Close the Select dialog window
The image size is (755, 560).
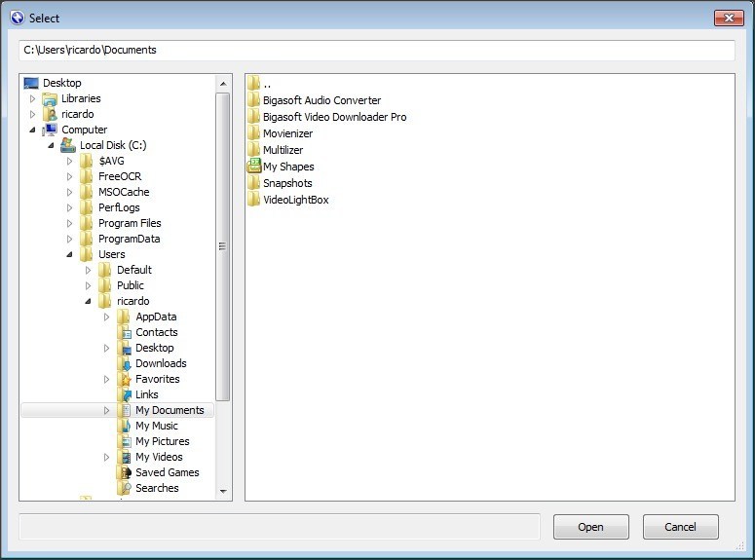(729, 19)
